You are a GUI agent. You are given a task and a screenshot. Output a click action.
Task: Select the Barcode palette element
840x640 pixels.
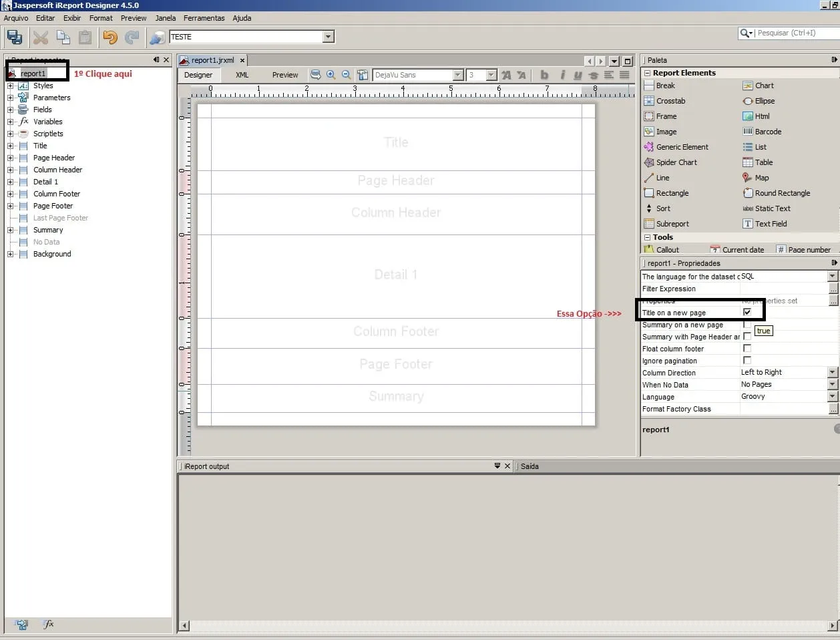coord(762,132)
